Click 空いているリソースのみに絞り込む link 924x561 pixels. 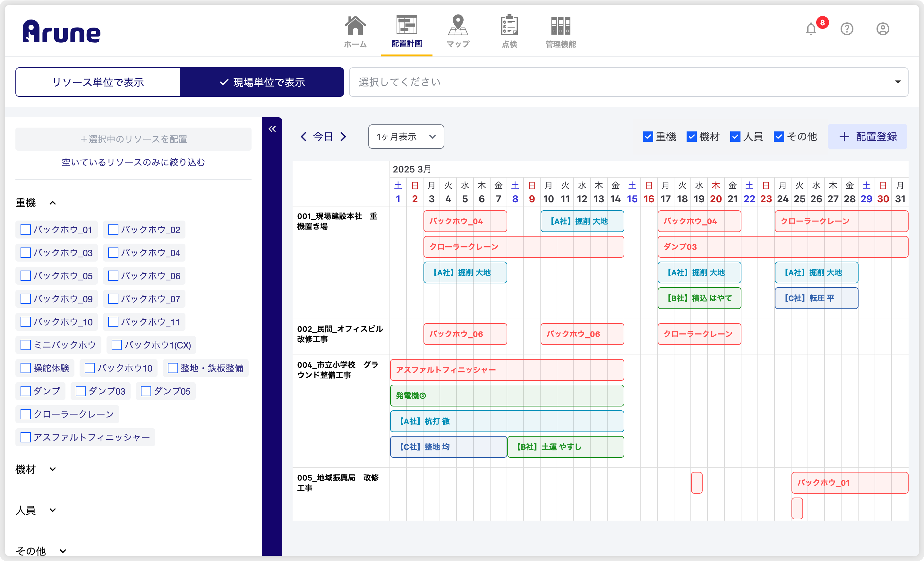(x=133, y=162)
